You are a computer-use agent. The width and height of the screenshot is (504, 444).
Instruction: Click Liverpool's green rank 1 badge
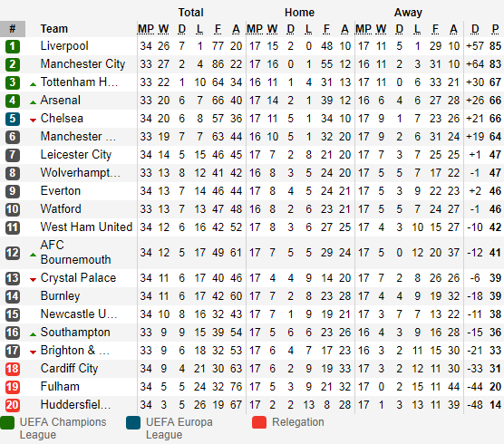(13, 46)
